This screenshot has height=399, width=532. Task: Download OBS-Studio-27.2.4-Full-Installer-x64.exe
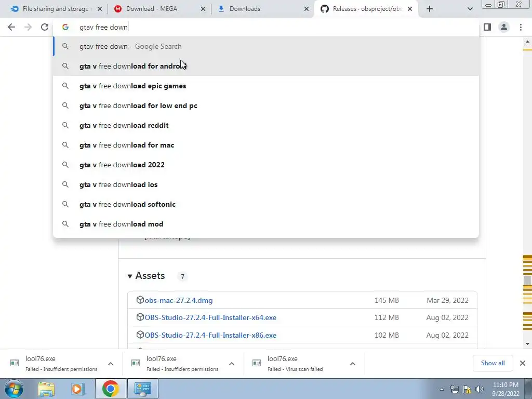(x=210, y=317)
